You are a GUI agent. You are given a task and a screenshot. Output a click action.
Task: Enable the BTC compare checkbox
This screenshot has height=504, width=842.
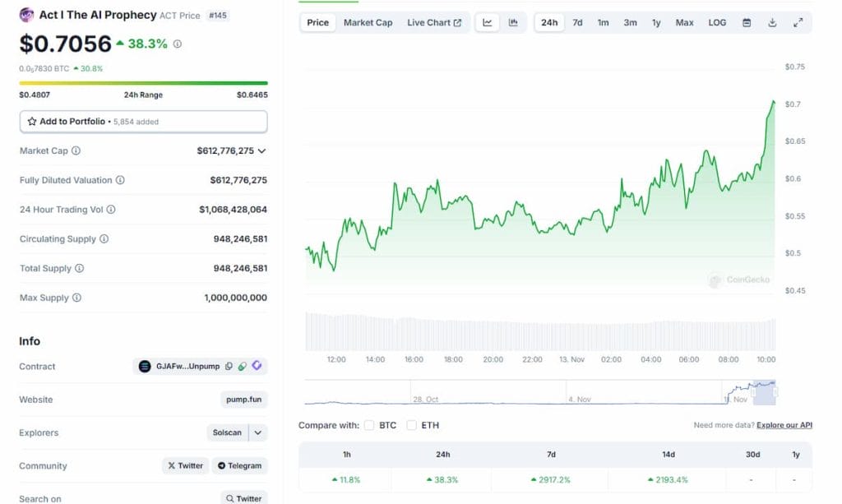click(x=369, y=425)
